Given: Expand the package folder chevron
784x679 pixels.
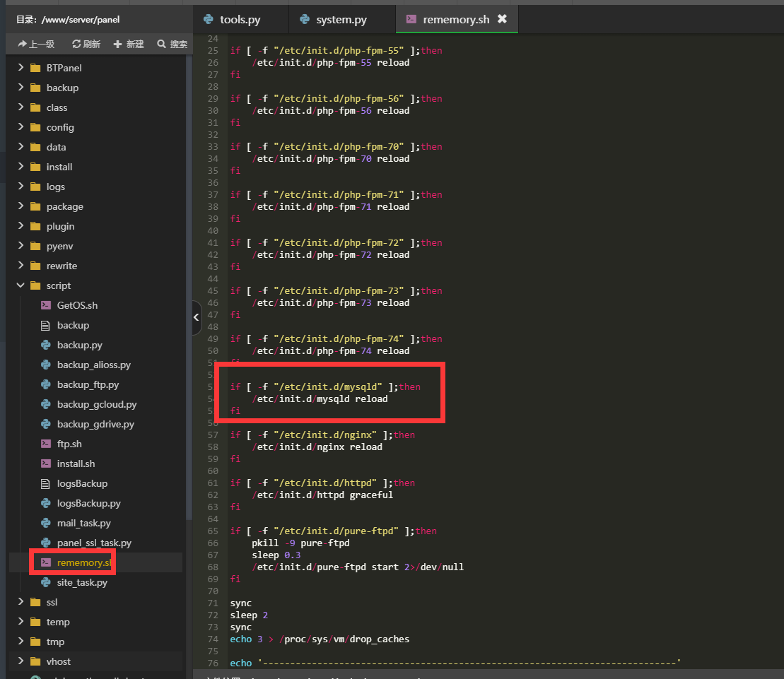Looking at the screenshot, I should [x=21, y=206].
